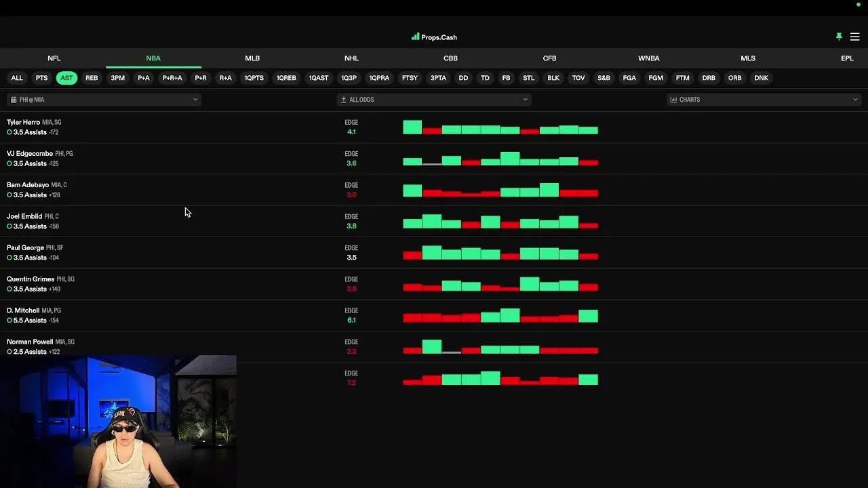This screenshot has height=488, width=868.
Task: Switch to the NFL tab
Action: tap(54, 58)
